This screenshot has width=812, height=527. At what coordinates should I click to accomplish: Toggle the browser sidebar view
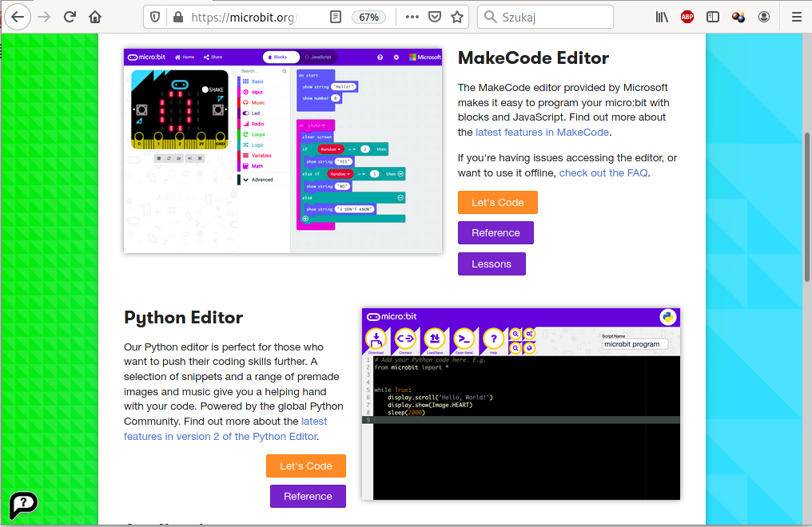tap(713, 17)
